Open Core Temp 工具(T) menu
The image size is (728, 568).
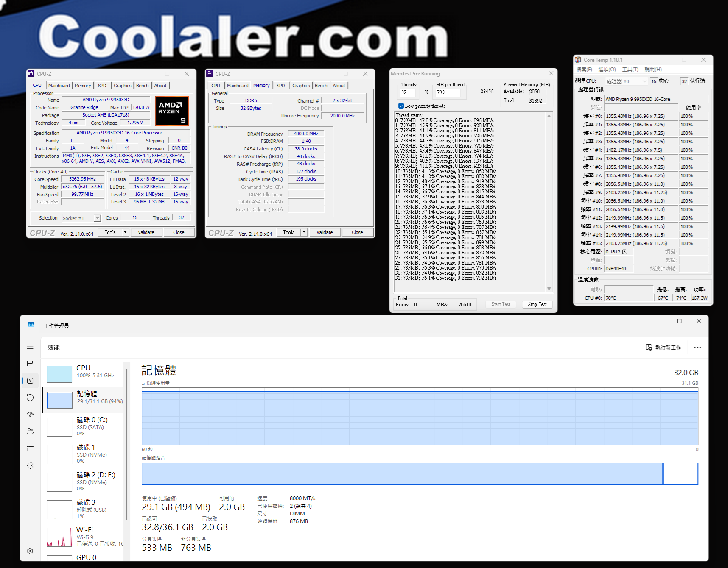coord(630,70)
